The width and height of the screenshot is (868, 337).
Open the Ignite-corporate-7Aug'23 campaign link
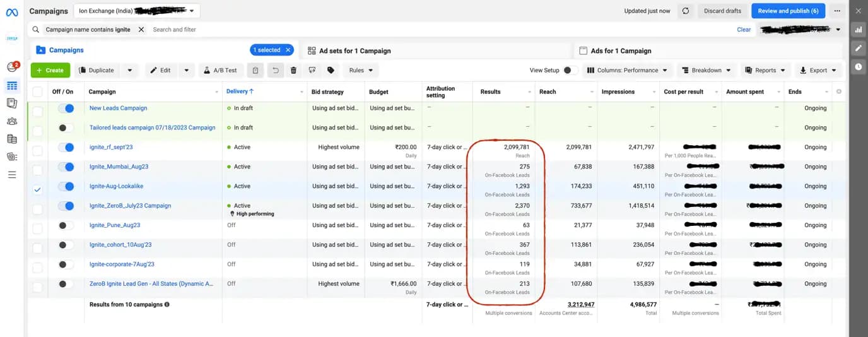(x=122, y=264)
